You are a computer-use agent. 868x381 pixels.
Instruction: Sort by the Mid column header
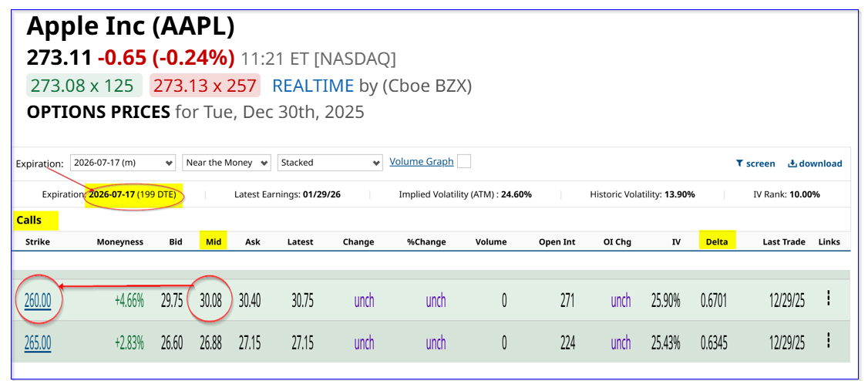[x=214, y=241]
